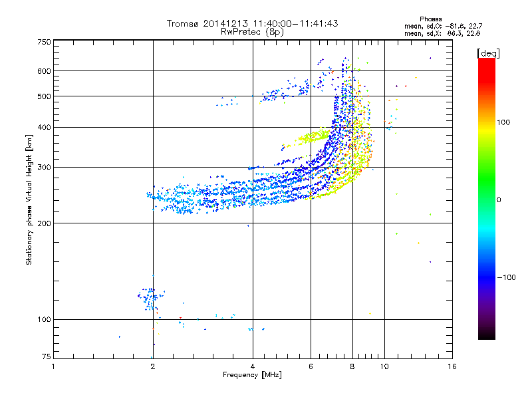Click the y-axis tick label '750'
Image resolution: width=532 pixels, height=399 pixels.
44,42
